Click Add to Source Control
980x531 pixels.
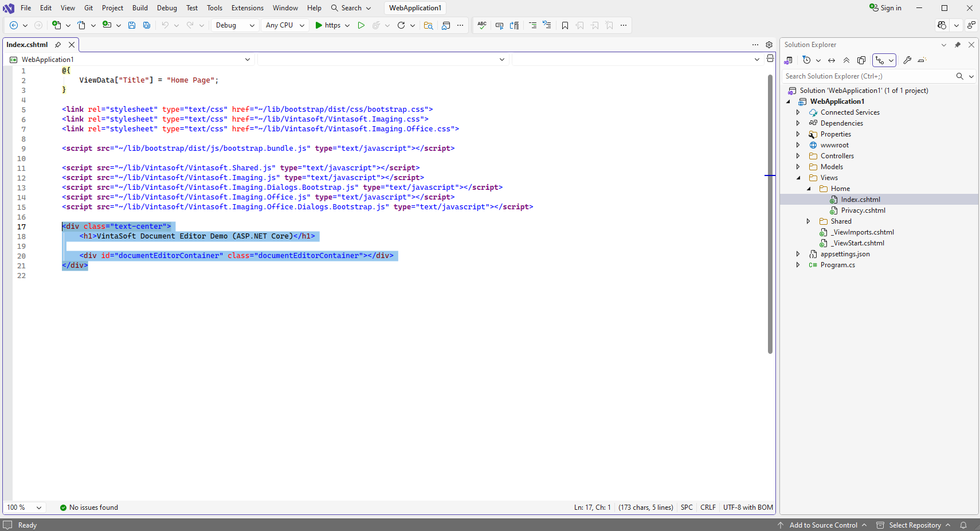(x=823, y=525)
